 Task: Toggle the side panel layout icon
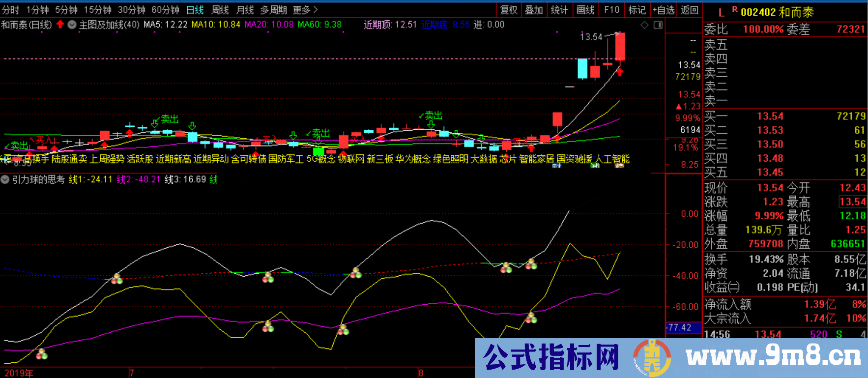658,25
